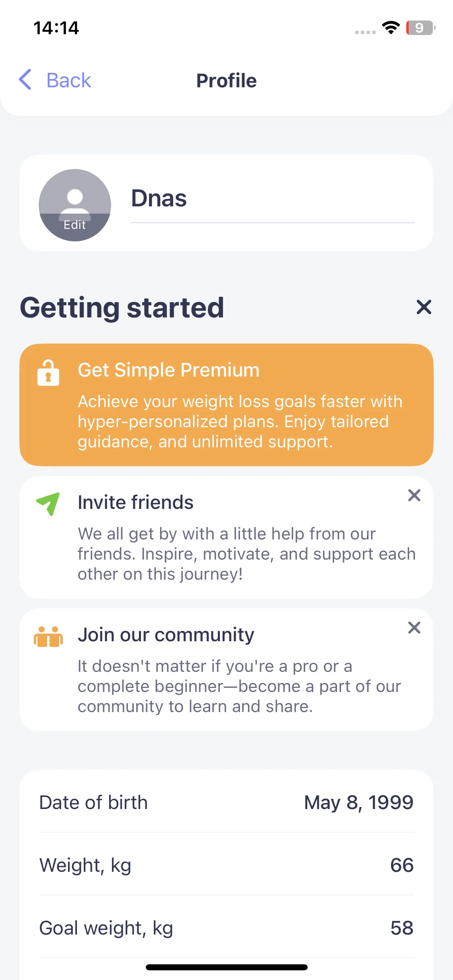Dismiss the Getting started section
The image size is (453, 980).
pos(424,307)
